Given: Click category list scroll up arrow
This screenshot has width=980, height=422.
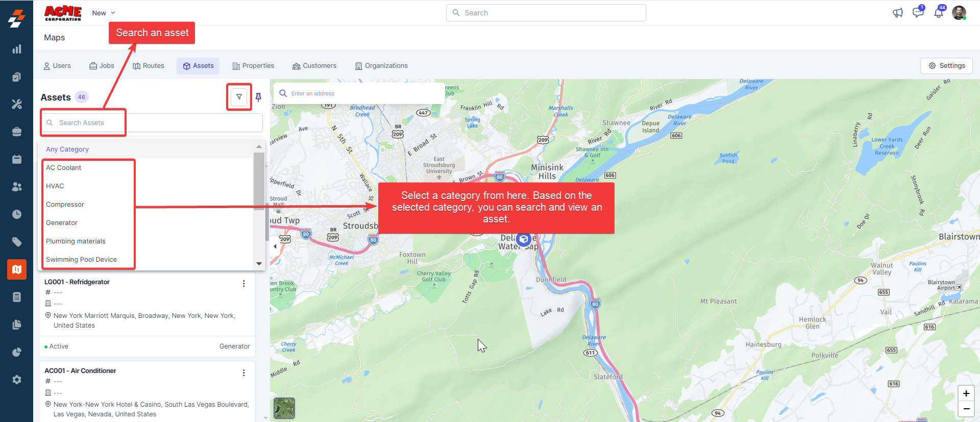Looking at the screenshot, I should pos(259,146).
